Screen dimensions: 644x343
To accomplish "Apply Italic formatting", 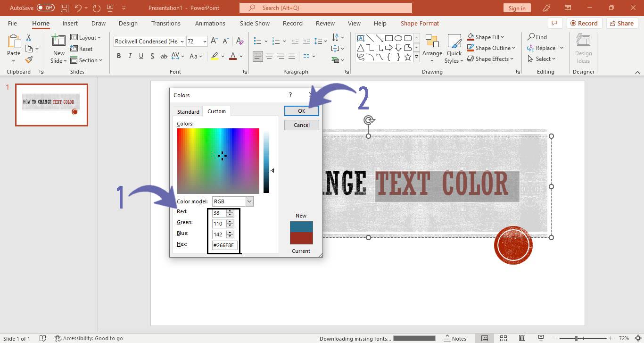I will click(x=130, y=56).
